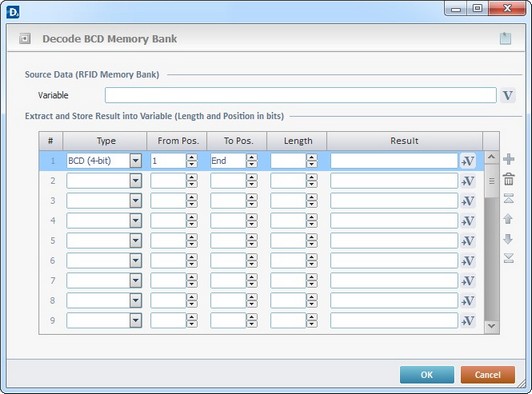532x394 pixels.
Task: Pick result variable for row 5
Action: [468, 241]
